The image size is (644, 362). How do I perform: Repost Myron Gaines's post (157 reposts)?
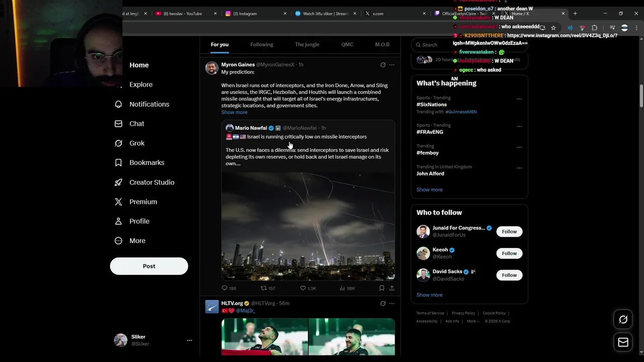coord(268,288)
